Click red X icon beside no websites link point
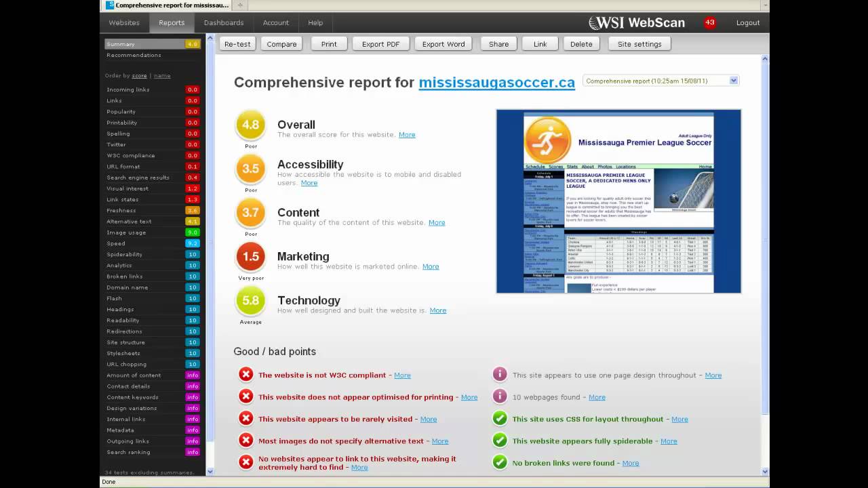 [245, 462]
